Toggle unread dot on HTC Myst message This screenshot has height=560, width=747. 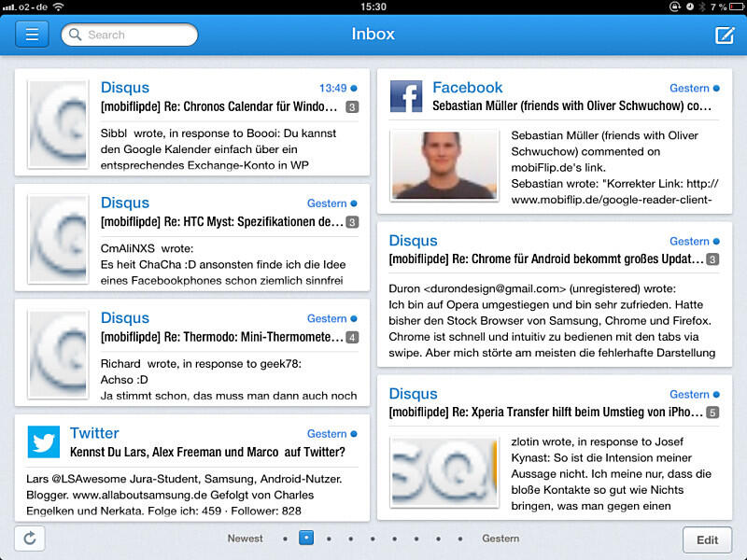354,203
